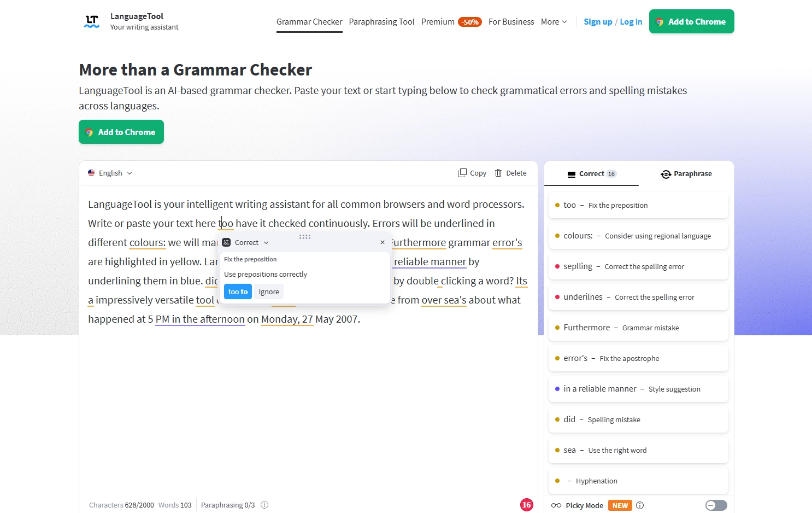The height and width of the screenshot is (513, 812).
Task: Select the 'in a reliable manner' style card
Action: [638, 389]
